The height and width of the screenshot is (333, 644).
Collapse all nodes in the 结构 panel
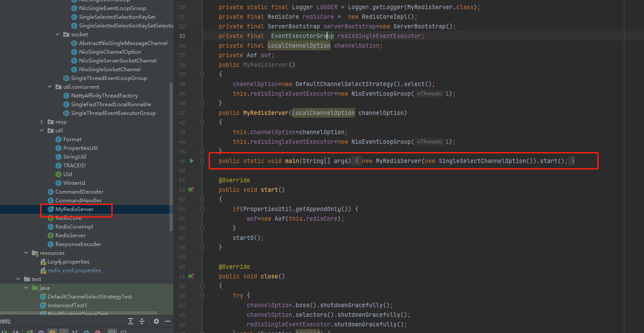(141, 321)
